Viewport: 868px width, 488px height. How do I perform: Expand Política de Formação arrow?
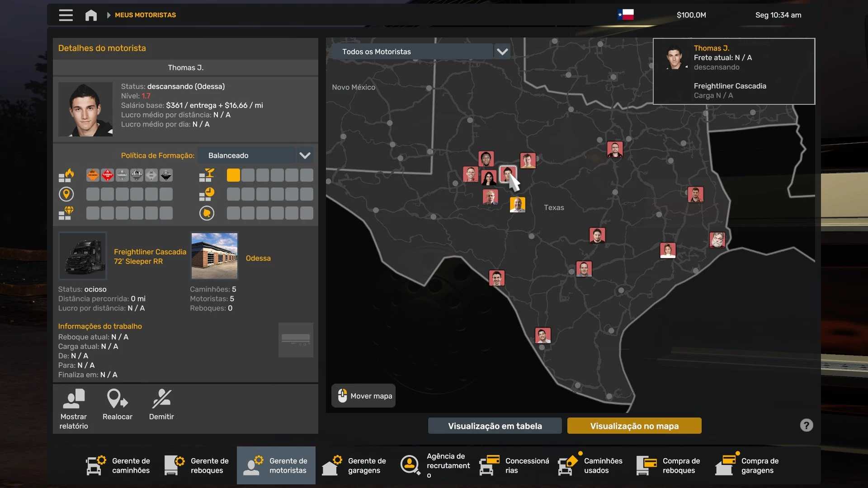coord(305,155)
